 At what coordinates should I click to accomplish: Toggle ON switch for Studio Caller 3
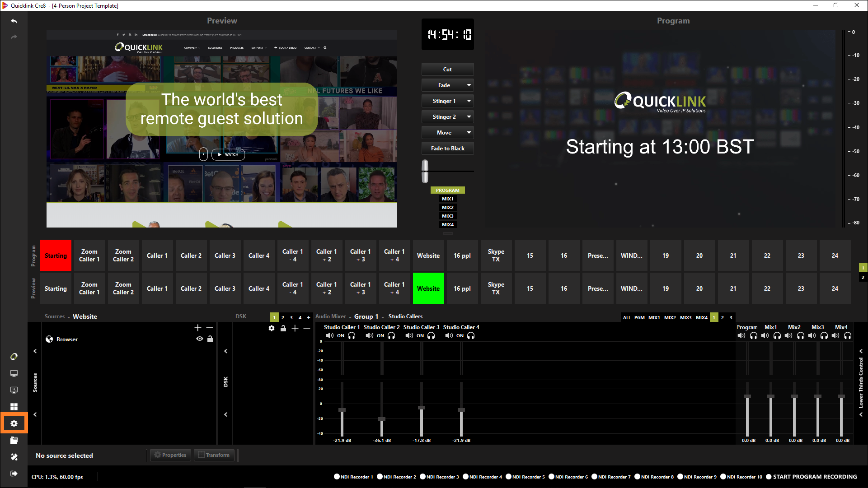[x=420, y=336]
